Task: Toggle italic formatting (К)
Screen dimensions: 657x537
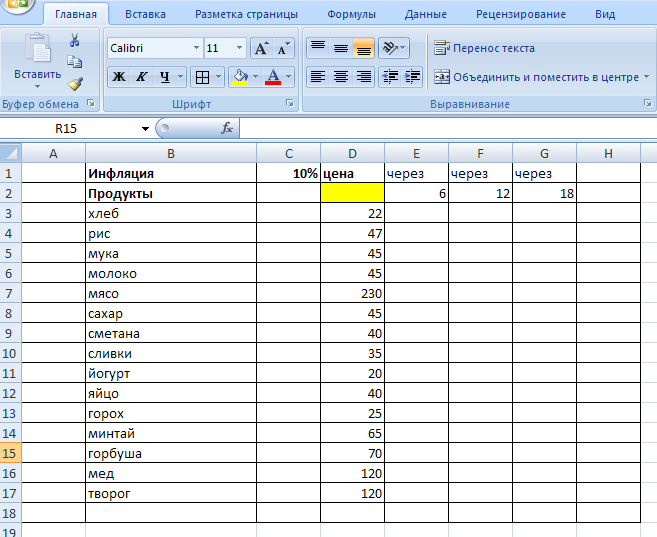Action: [142, 77]
